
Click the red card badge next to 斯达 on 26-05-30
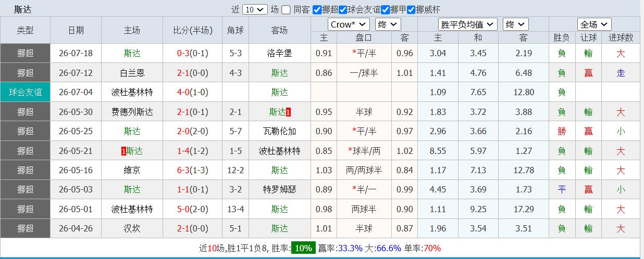[x=289, y=112]
